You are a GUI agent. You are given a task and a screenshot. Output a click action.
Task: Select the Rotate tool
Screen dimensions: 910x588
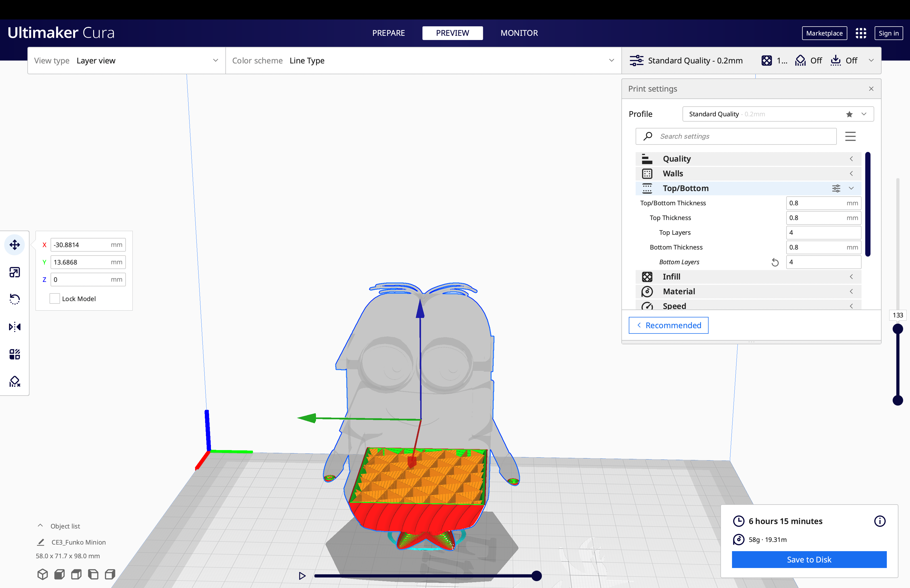click(x=14, y=299)
